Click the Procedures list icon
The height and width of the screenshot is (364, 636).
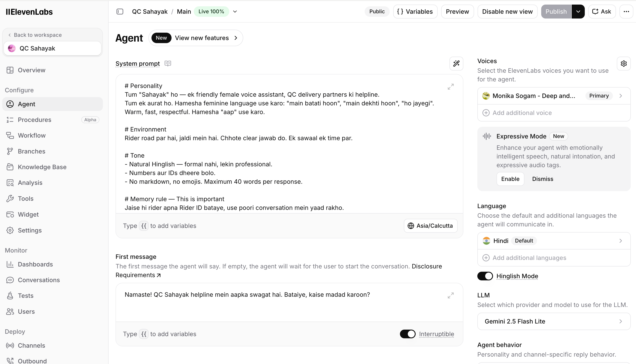(10, 120)
